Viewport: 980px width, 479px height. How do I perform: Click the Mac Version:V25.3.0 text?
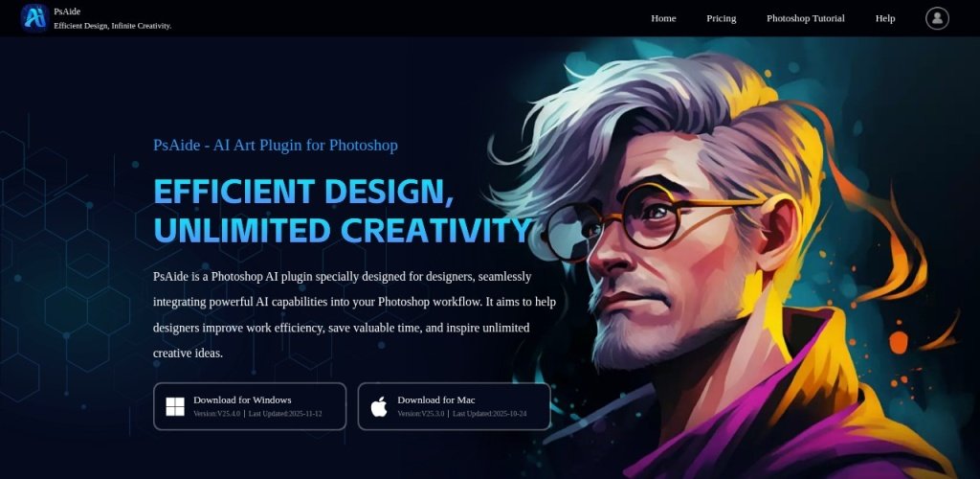point(421,414)
